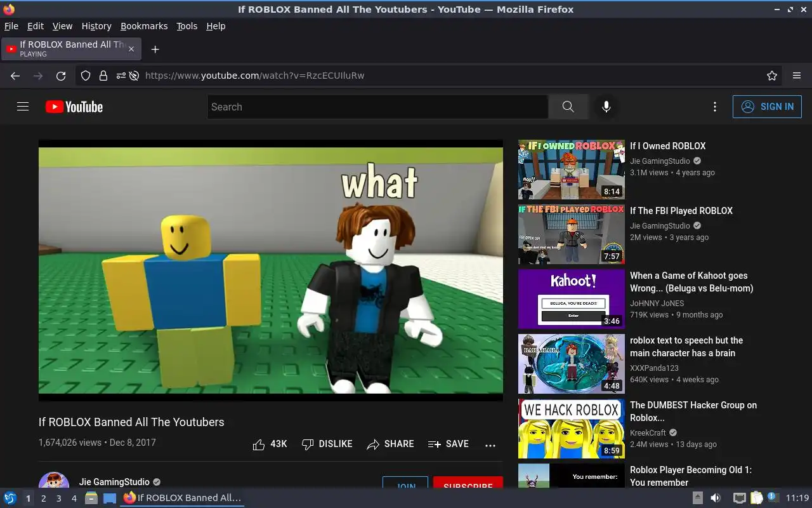The image size is (812, 508).
Task: Open site permissions icon in address bar
Action: (121, 76)
